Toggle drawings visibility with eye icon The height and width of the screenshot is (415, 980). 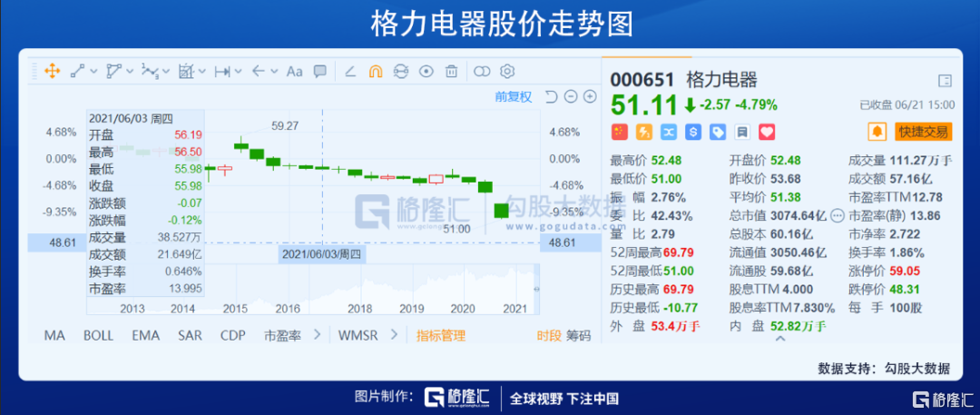coord(426,72)
